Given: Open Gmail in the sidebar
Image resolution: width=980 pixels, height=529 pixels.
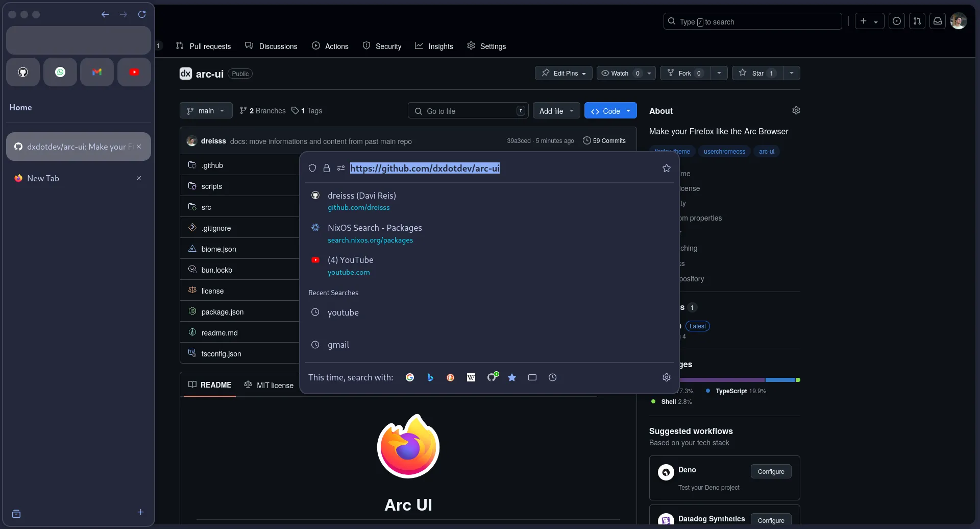Looking at the screenshot, I should pyautogui.click(x=96, y=71).
